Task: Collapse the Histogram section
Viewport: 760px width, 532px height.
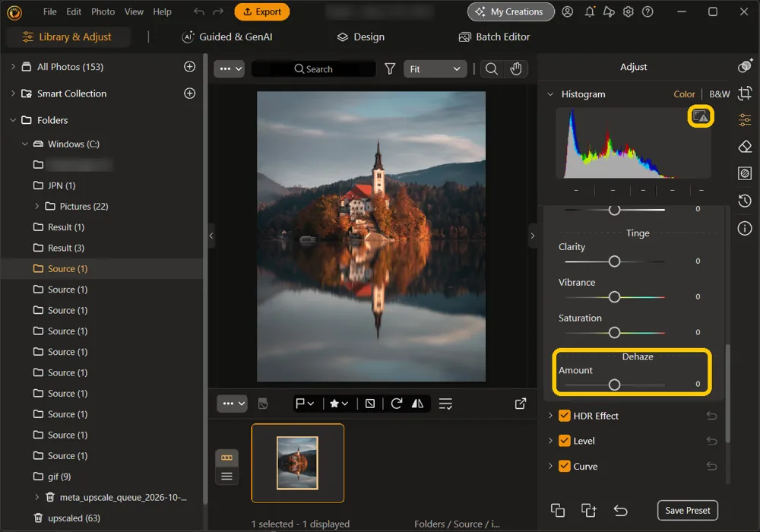Action: (x=550, y=94)
